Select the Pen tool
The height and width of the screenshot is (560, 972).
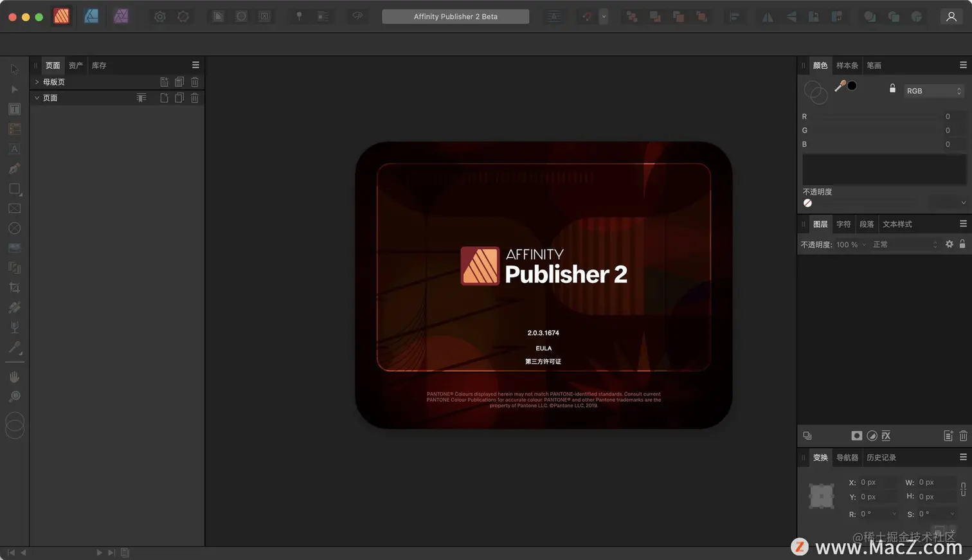(15, 169)
